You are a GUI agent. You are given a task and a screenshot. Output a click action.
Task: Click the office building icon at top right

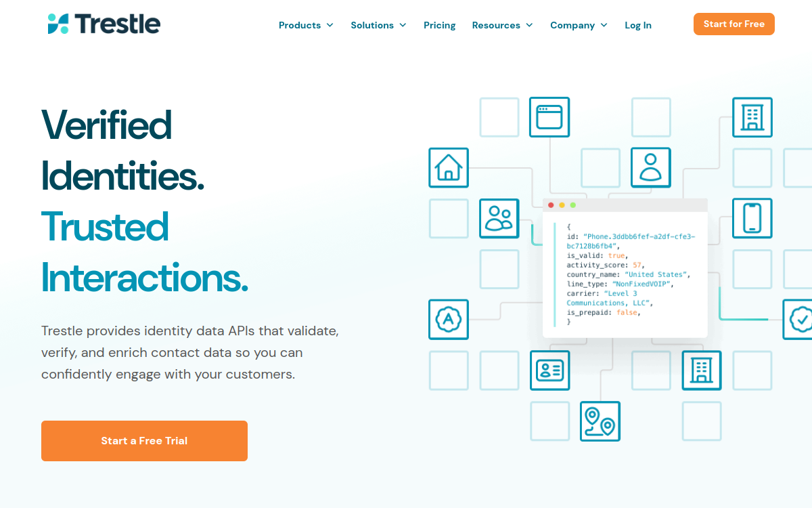click(752, 117)
